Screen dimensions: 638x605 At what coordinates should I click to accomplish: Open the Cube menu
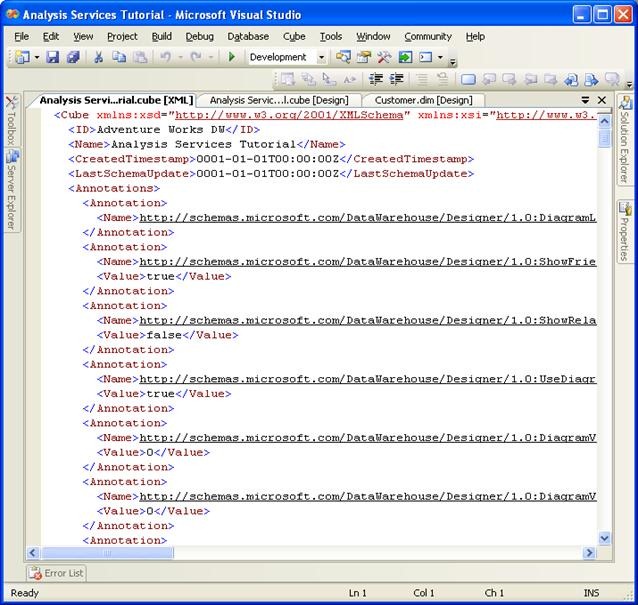pyautogui.click(x=294, y=36)
